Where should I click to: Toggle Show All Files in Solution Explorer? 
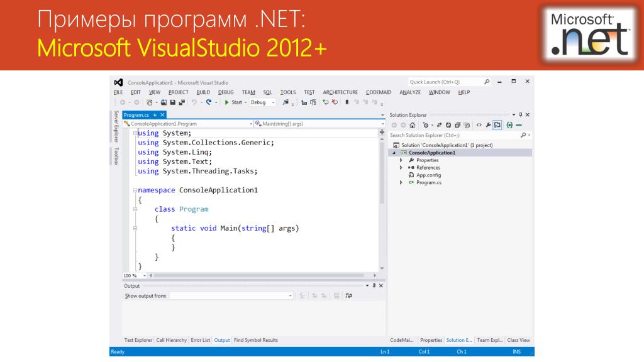point(467,125)
